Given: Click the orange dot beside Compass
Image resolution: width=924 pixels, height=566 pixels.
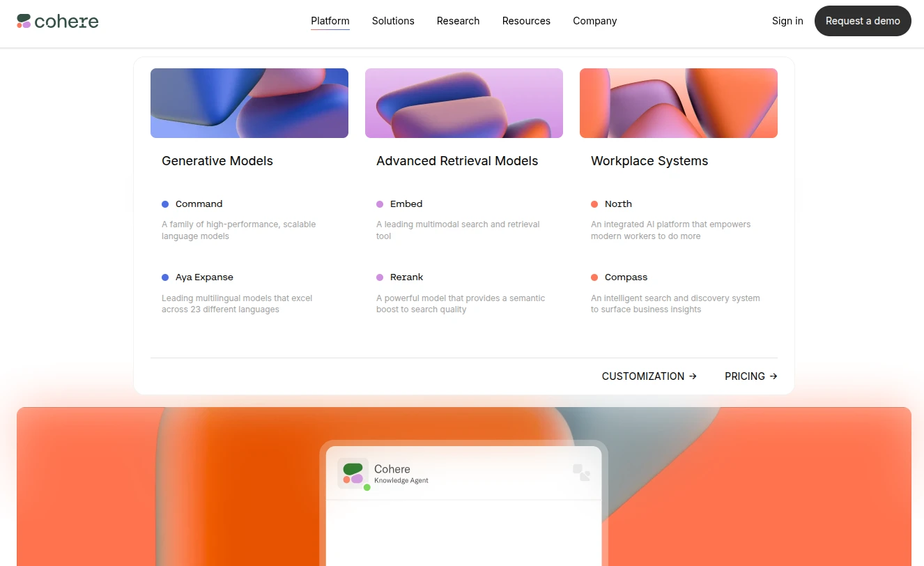Looking at the screenshot, I should [594, 277].
